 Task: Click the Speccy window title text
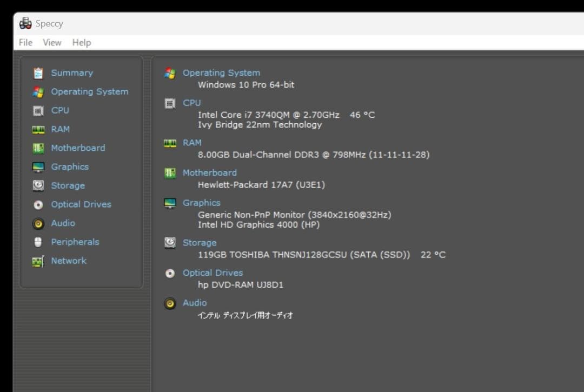click(x=49, y=23)
